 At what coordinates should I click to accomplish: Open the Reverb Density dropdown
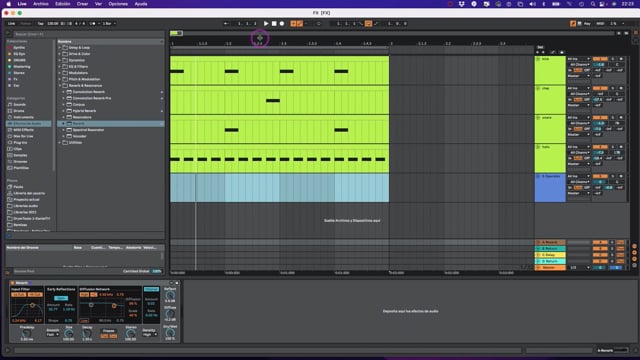point(149,335)
